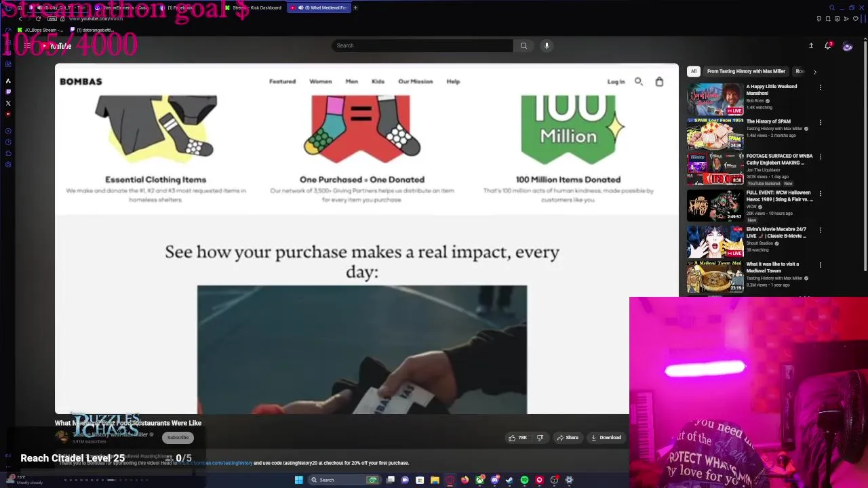The image size is (868, 488).
Task: Click Windows taskbar Search box
Action: pos(344,480)
